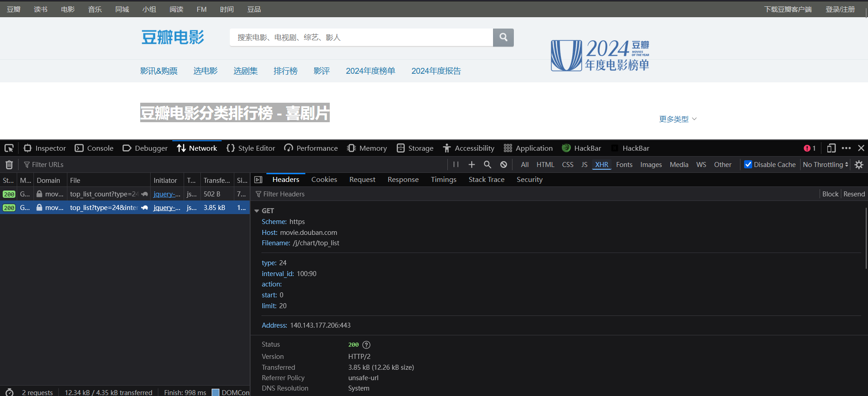
Task: Clear network log with trash icon
Action: pos(9,165)
